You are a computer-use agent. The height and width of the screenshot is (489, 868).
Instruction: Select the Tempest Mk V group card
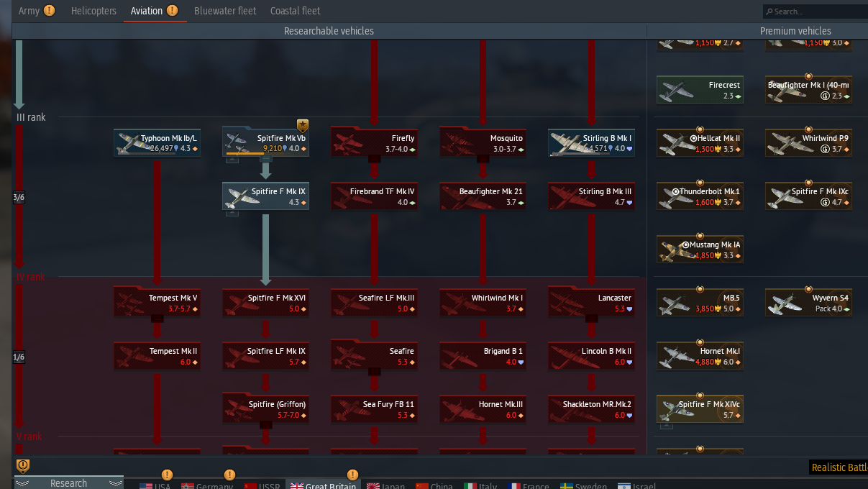157,302
